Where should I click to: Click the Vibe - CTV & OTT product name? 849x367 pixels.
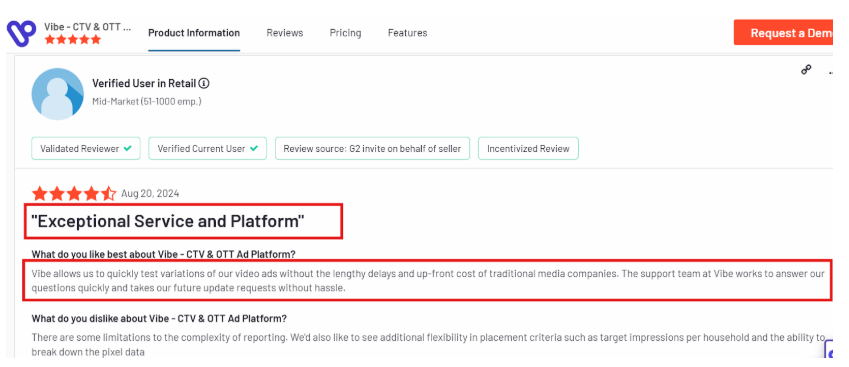88,27
